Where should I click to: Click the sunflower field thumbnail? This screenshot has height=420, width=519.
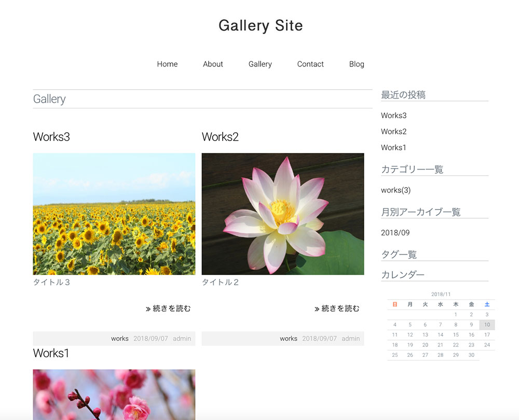click(x=114, y=214)
